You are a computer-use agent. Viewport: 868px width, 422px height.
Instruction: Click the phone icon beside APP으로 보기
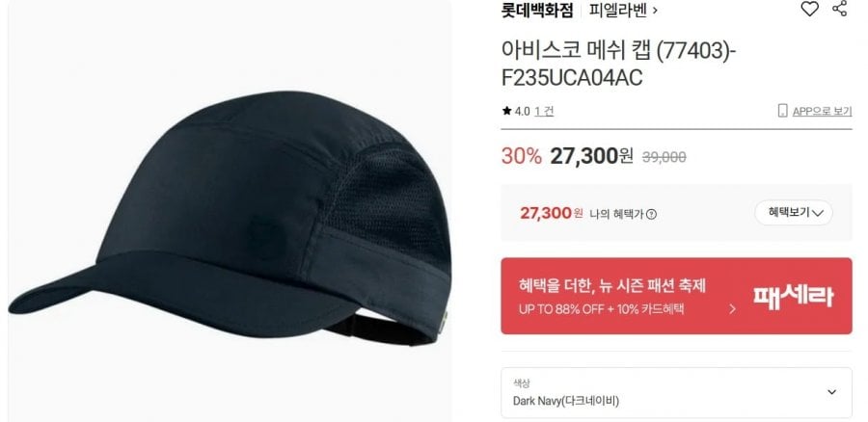[782, 111]
